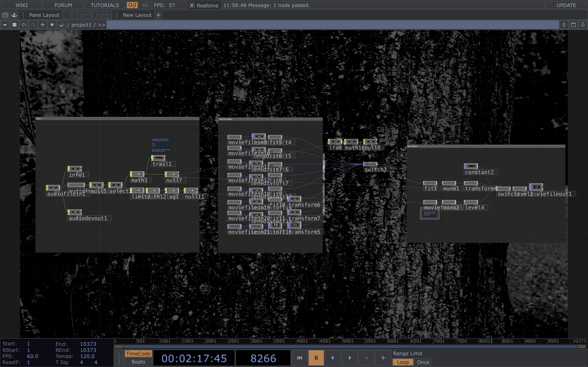
Task: Click the bookmark star icon
Action: click(52, 25)
